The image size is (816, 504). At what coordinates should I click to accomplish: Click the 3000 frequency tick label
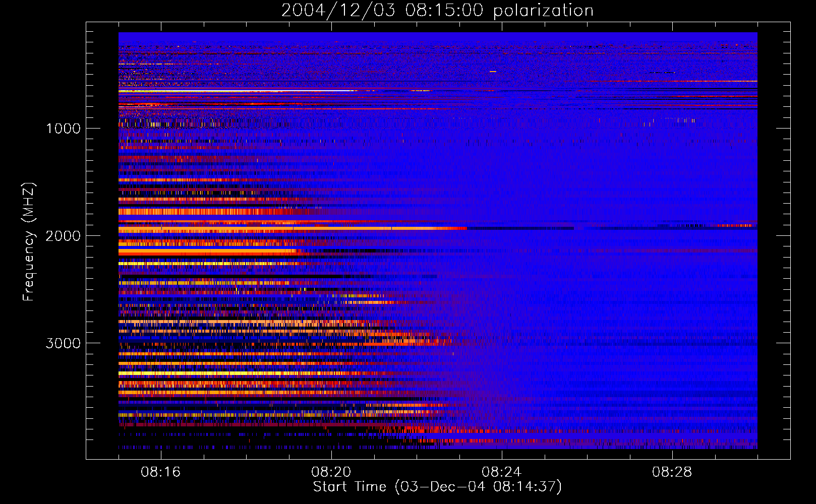click(63, 343)
